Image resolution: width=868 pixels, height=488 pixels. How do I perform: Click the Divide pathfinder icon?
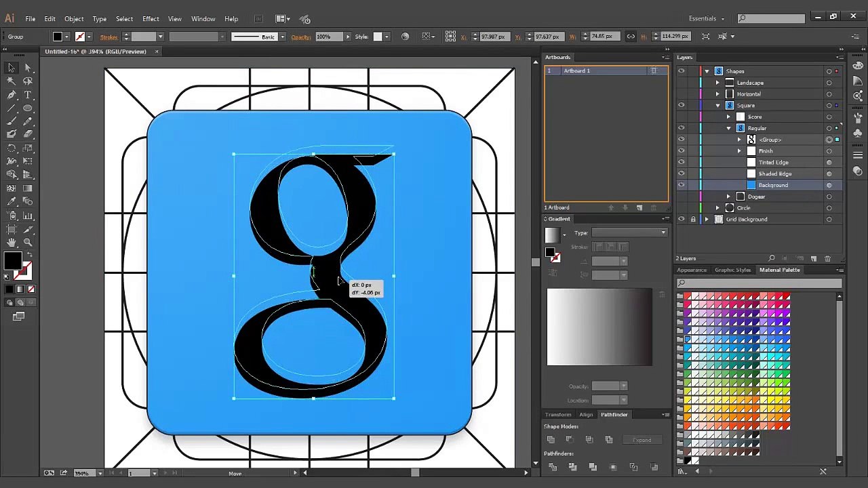tap(553, 467)
